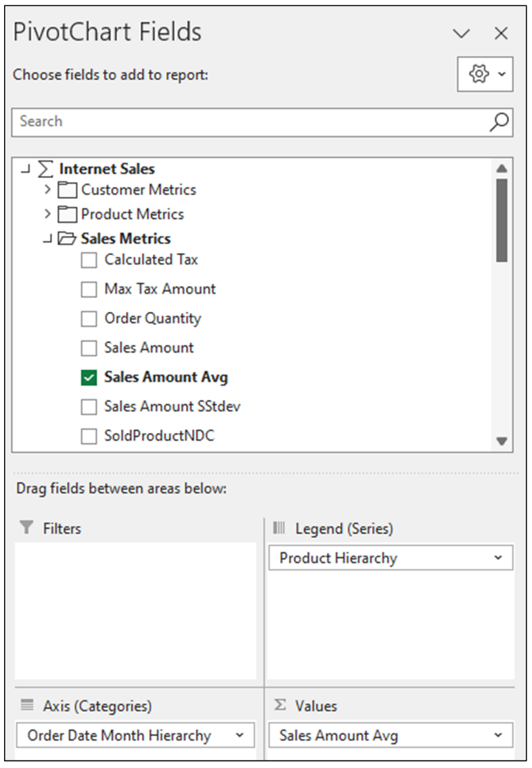
Task: Expand the Customer Metrics folder
Action: pos(47,190)
